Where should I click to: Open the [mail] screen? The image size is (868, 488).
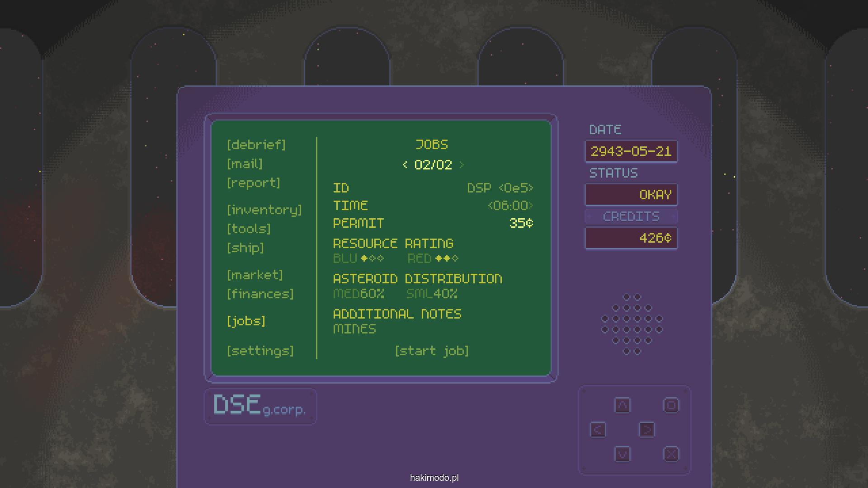245,164
